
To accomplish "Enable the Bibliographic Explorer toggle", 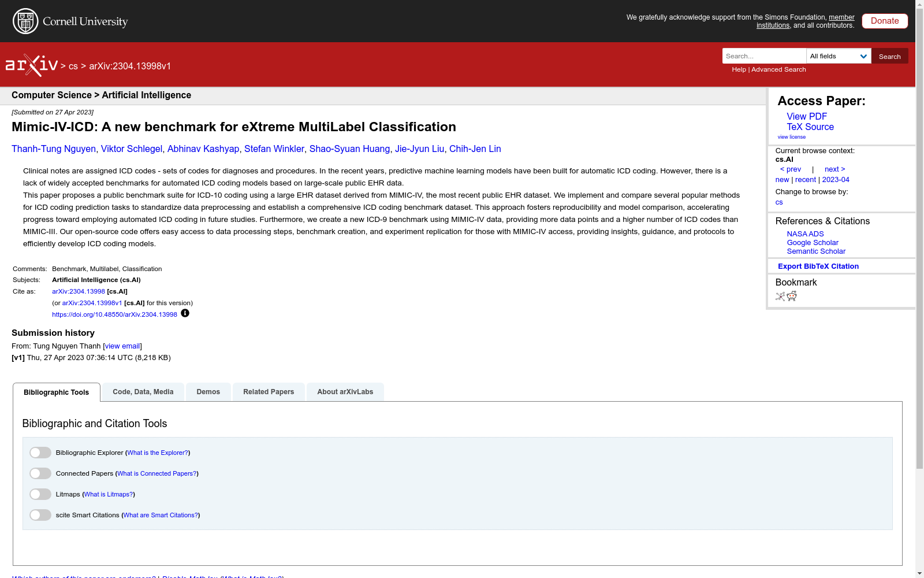I will (x=40, y=453).
